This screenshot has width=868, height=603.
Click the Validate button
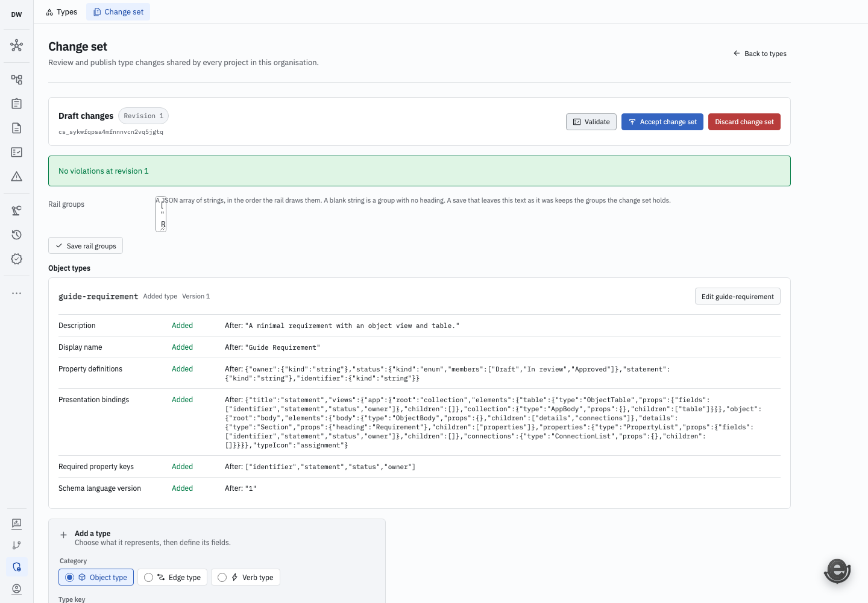[x=591, y=122]
